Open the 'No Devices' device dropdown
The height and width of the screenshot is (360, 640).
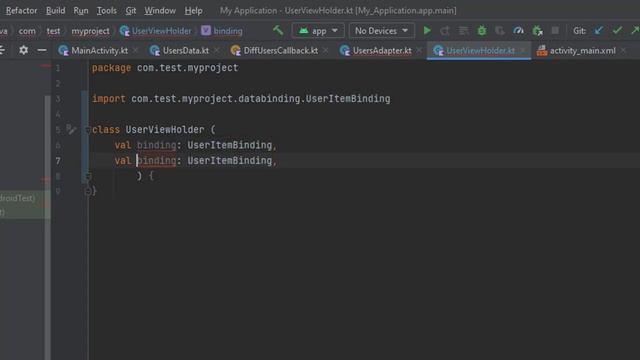(381, 31)
